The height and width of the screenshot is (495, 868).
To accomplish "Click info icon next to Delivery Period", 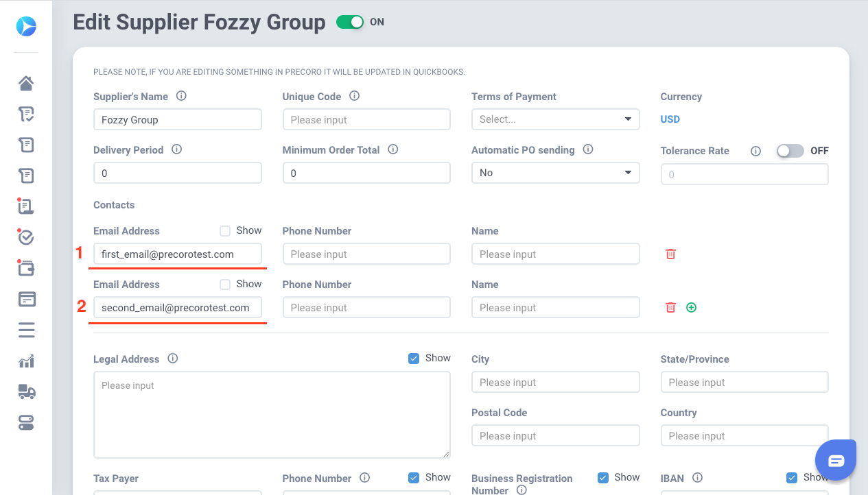I will pyautogui.click(x=176, y=149).
